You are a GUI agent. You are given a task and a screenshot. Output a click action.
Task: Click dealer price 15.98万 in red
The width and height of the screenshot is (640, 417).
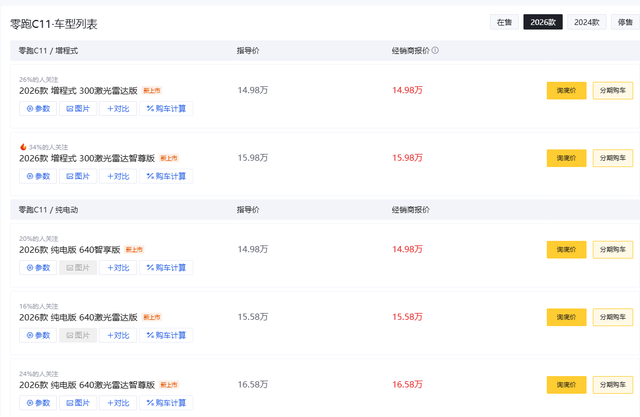click(x=407, y=158)
